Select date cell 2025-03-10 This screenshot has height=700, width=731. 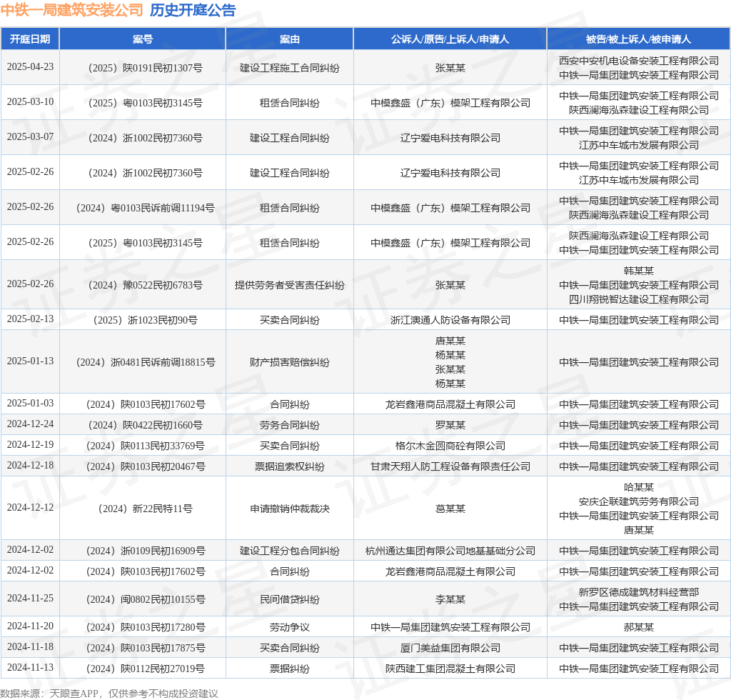click(30, 101)
